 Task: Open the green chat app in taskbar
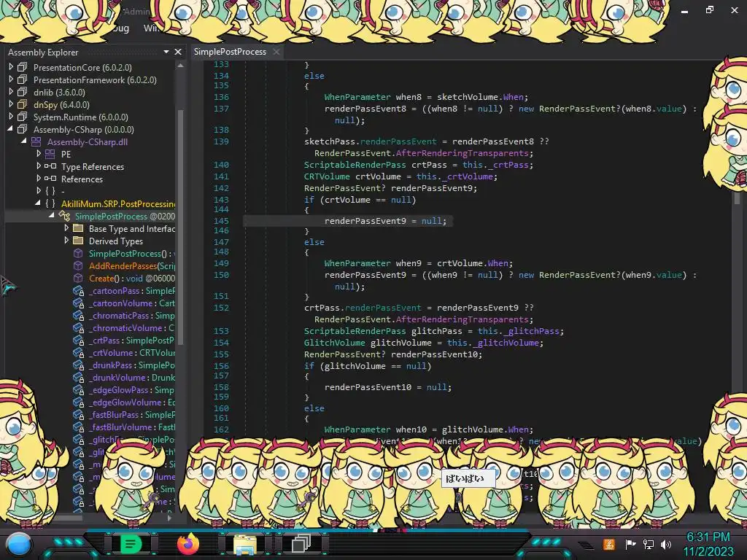point(131,544)
